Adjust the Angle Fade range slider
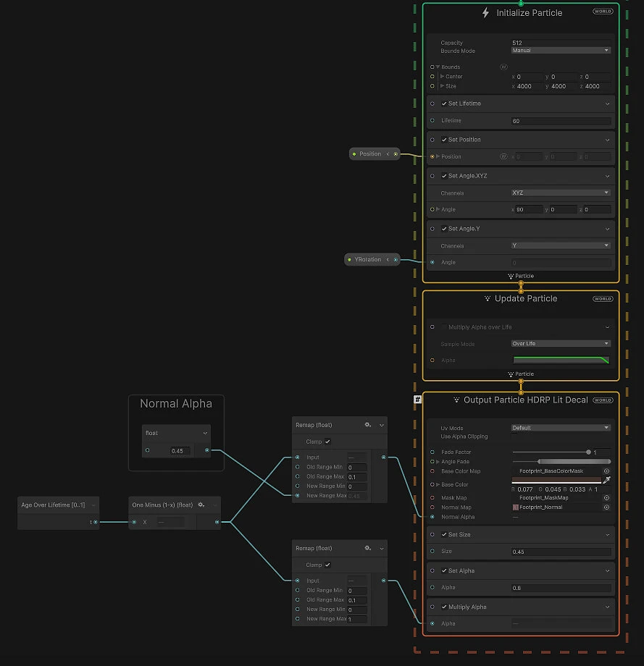Image resolution: width=644 pixels, height=666 pixels. (x=561, y=462)
